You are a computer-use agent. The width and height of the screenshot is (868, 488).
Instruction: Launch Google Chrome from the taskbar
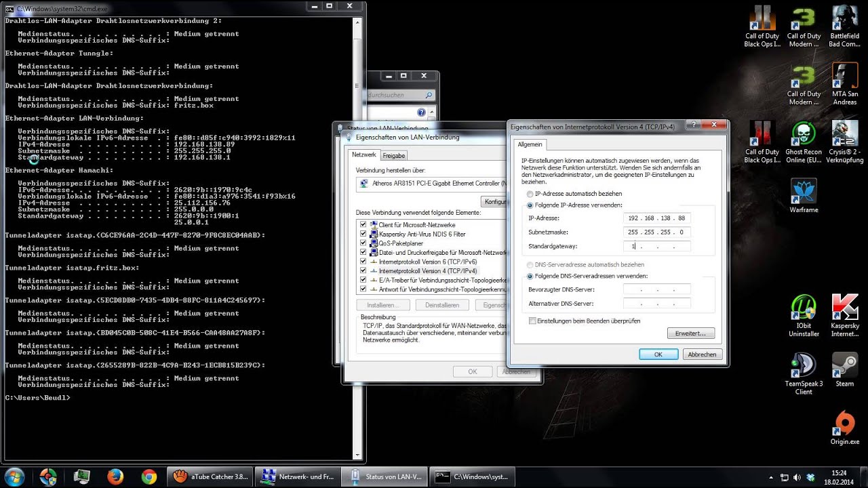pos(149,476)
